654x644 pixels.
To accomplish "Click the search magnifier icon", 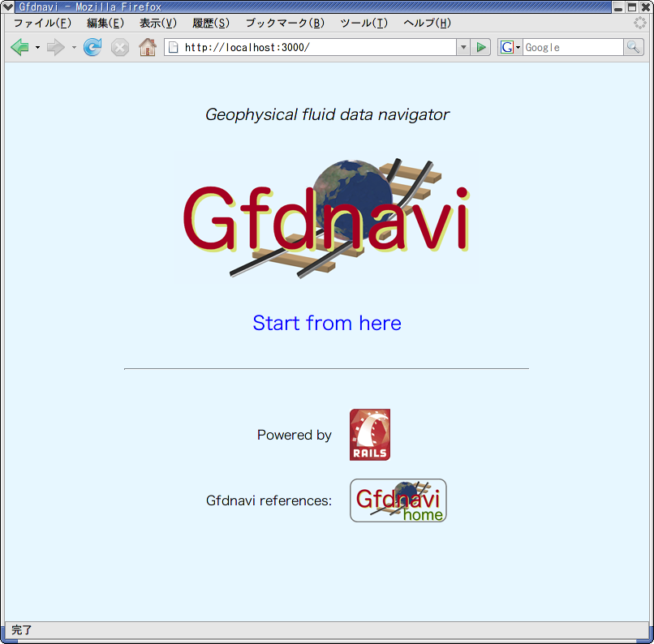I will point(633,48).
